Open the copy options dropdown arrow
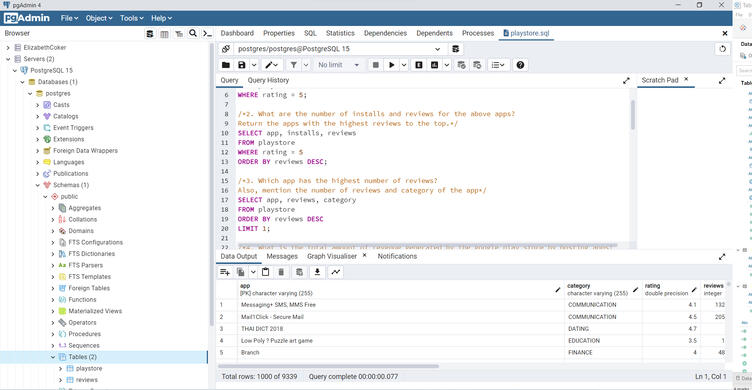The image size is (752, 390). (253, 272)
